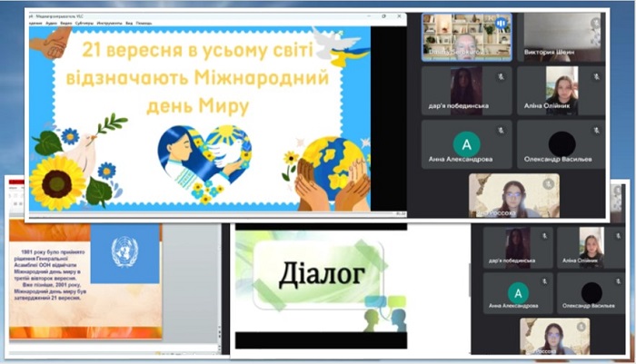Viewport: 636px width, 364px height.
Task: Click muted mic icon on дар'я побединська tile
Action: click(501, 76)
